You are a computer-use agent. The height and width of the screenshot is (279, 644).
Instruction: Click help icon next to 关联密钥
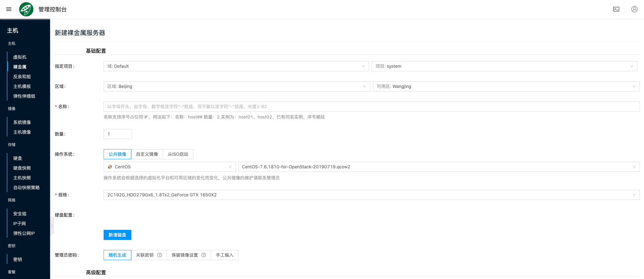click(x=160, y=255)
